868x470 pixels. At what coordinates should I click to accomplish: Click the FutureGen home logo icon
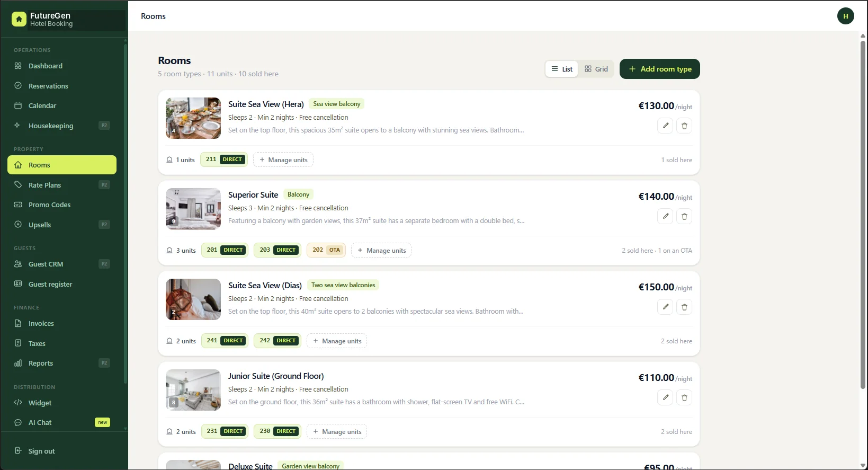point(19,20)
